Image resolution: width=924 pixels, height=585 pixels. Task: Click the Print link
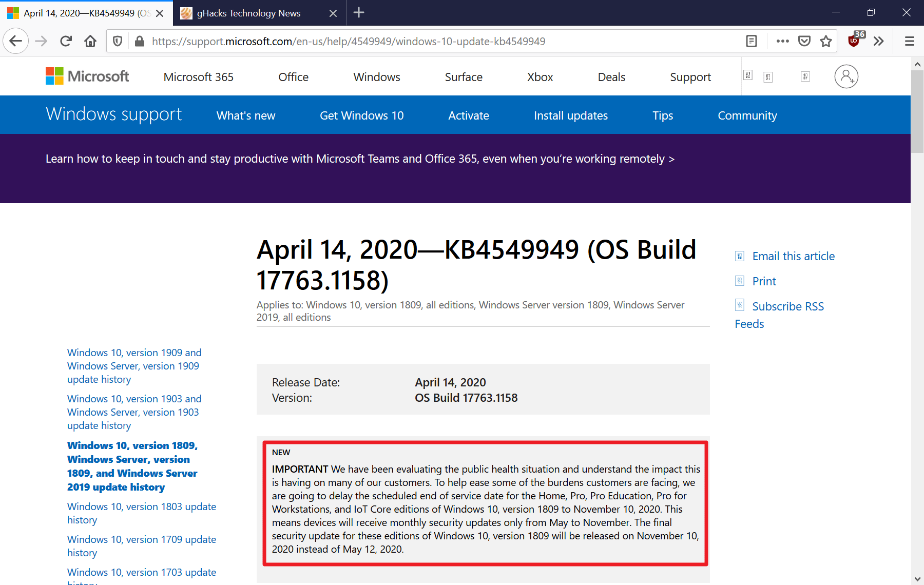click(x=764, y=281)
